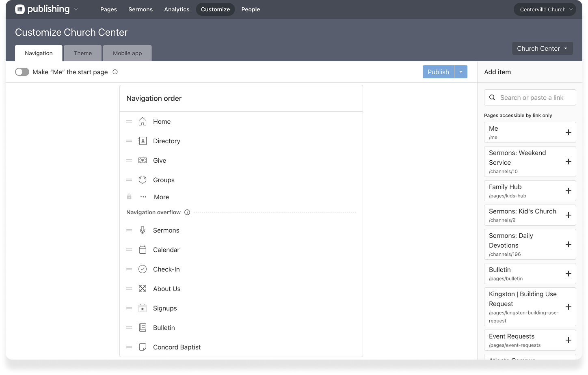This screenshot has width=588, height=375.
Task: Click the Navigation overflow info icon
Action: [x=187, y=212]
